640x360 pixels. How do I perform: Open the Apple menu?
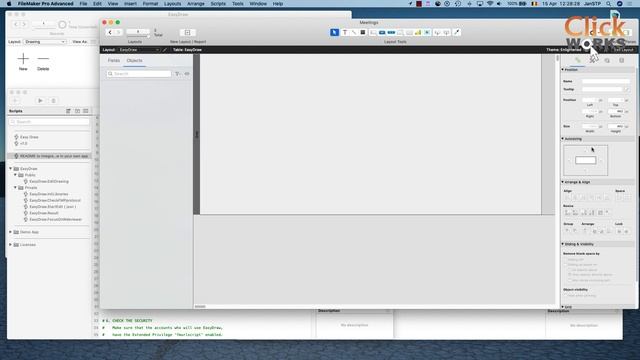click(9, 4)
